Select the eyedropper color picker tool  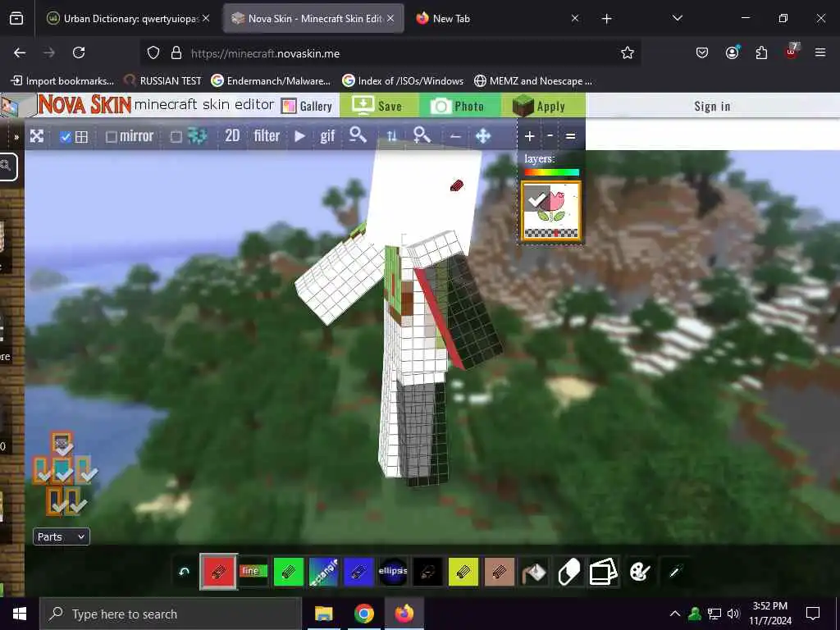[675, 572]
